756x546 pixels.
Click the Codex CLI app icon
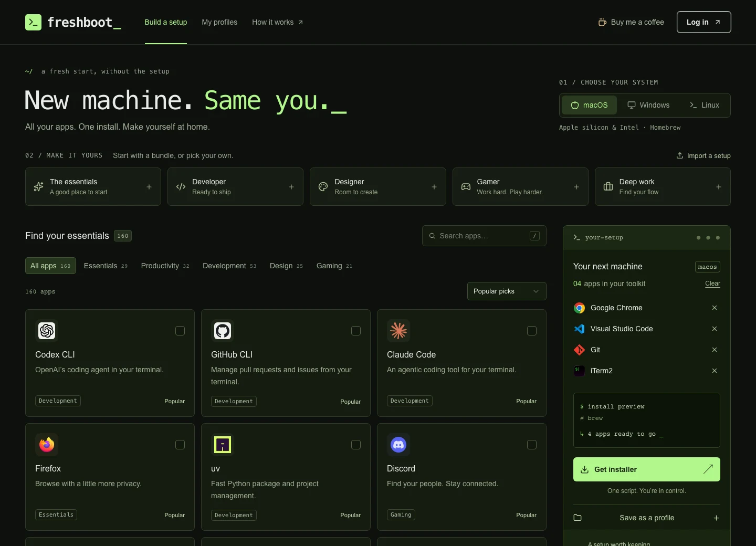[47, 331]
